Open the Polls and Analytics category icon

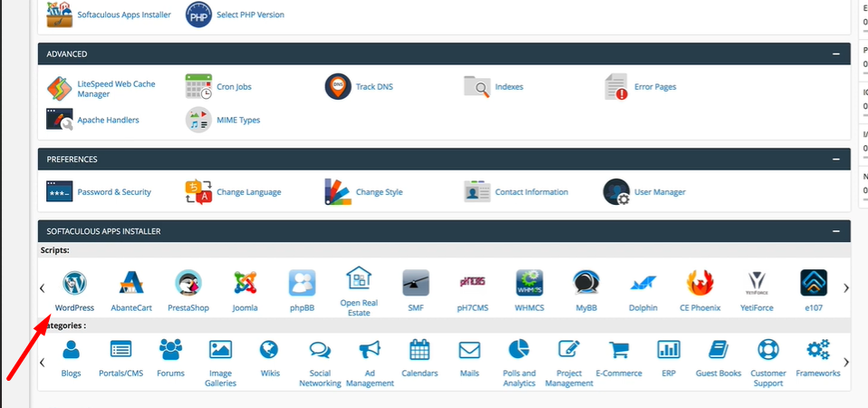click(519, 350)
